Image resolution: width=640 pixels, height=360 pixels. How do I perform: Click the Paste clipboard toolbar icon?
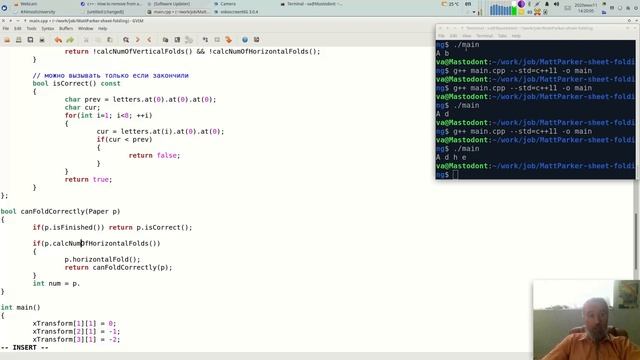click(109, 40)
